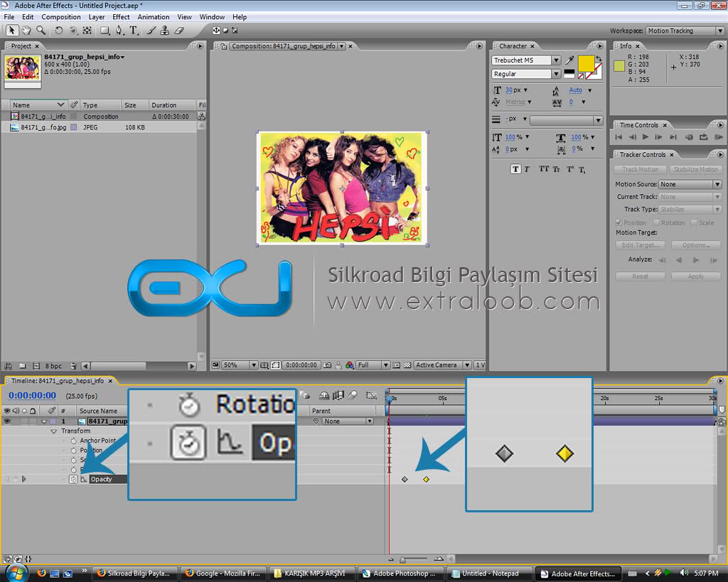The image size is (728, 582).
Task: Switch to Adobe Photoshop in taskbar
Action: [400, 573]
